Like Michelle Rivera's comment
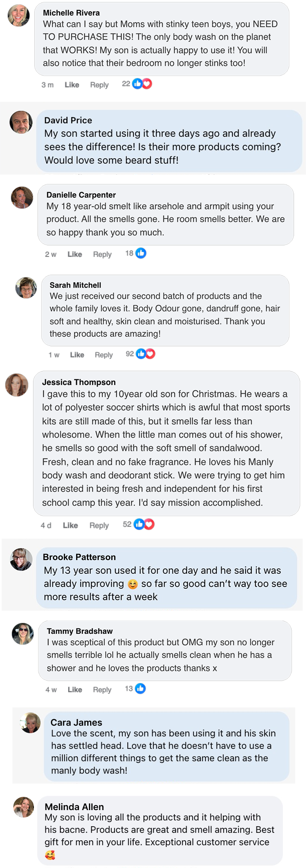This screenshot has height=868, width=306. [72, 85]
